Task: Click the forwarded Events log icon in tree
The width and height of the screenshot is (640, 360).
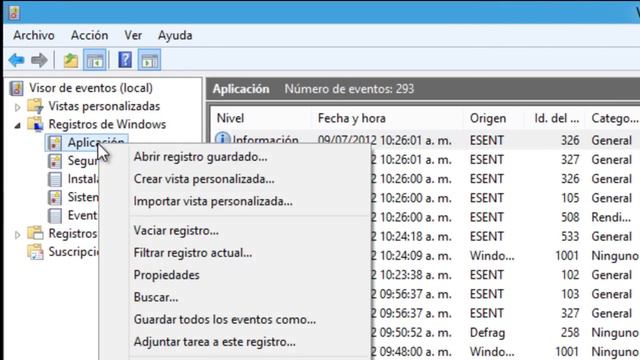Action: (54, 216)
